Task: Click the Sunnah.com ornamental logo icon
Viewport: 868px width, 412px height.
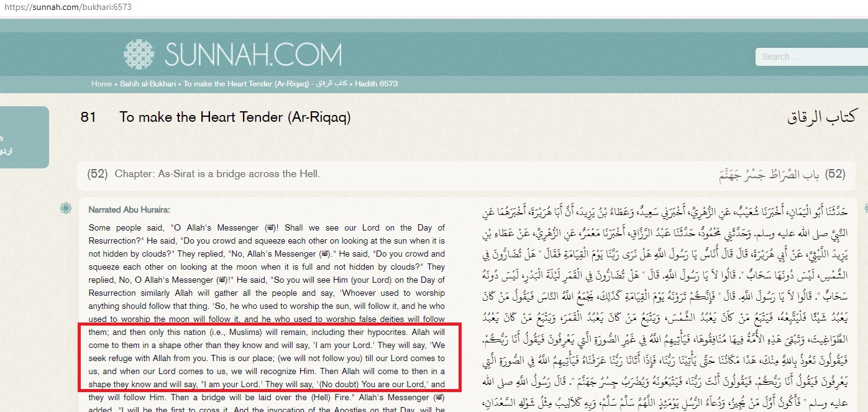Action: click(139, 54)
